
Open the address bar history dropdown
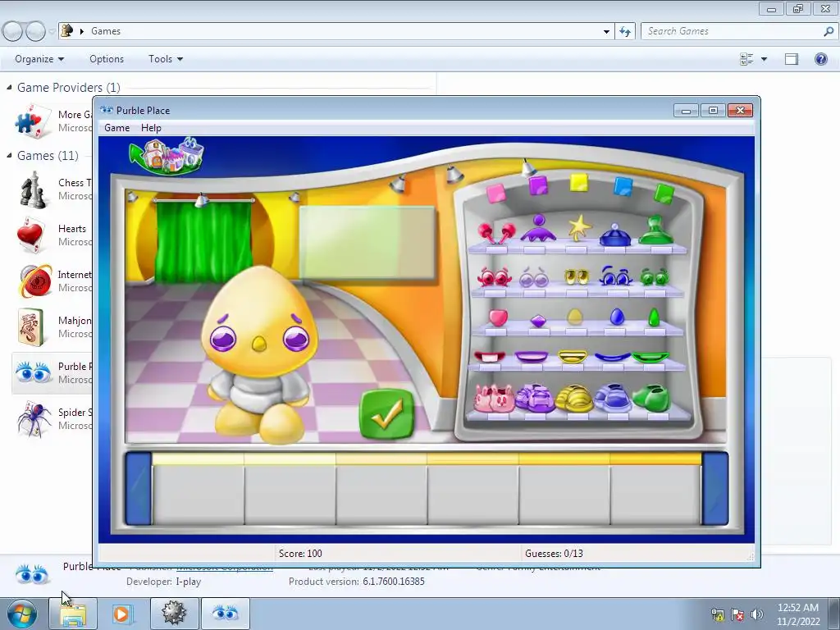click(606, 31)
